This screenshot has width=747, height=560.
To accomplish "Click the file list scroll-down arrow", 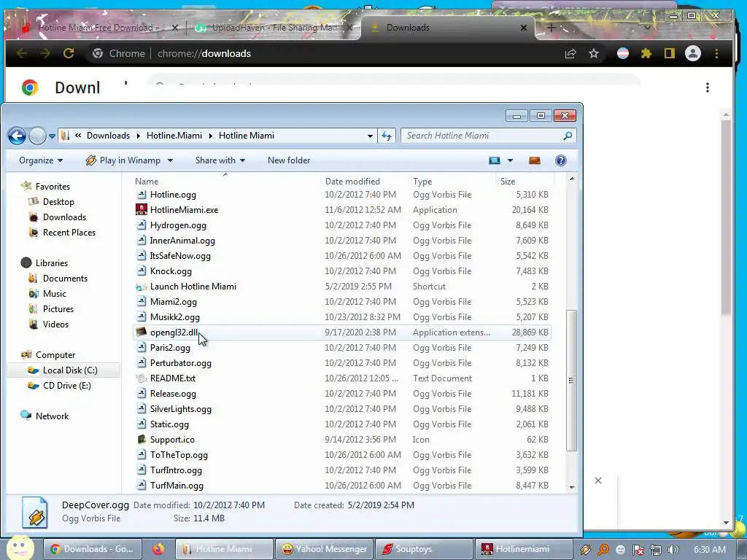I will pyautogui.click(x=572, y=488).
